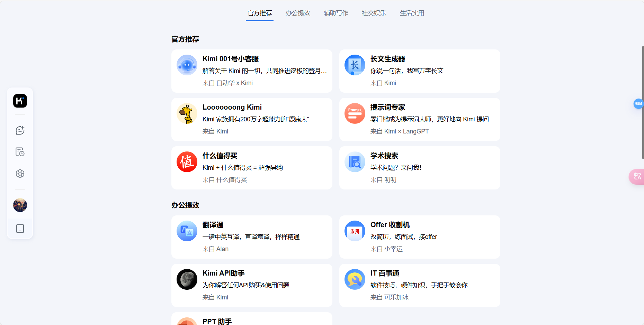This screenshot has width=644, height=325.
Task: Click the Kimi logo at sidebar top
Action: (20, 101)
